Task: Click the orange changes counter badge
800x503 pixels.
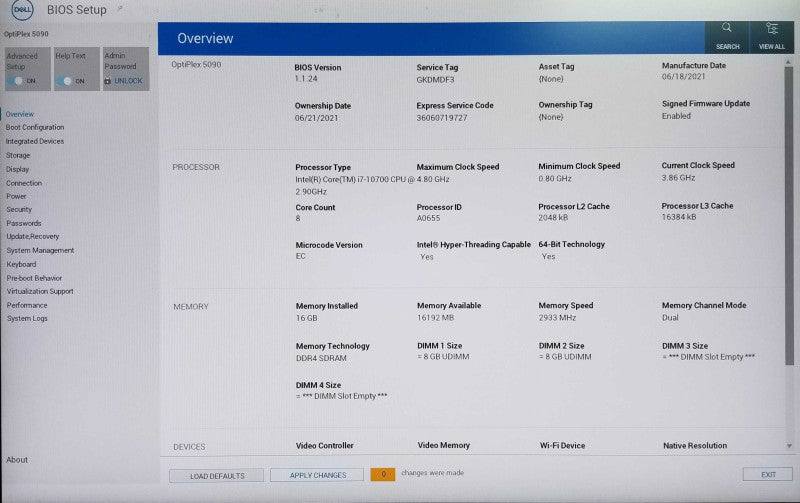Action: (x=383, y=474)
